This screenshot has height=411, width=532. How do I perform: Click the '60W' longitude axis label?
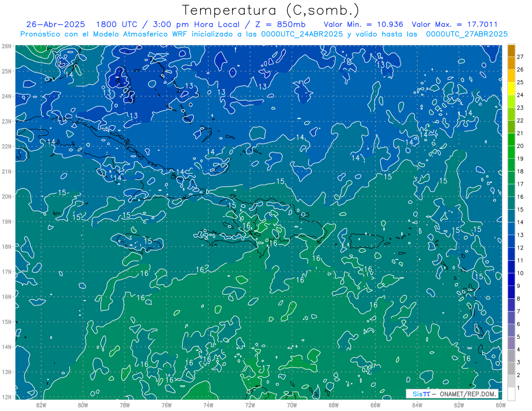pyautogui.click(x=501, y=405)
